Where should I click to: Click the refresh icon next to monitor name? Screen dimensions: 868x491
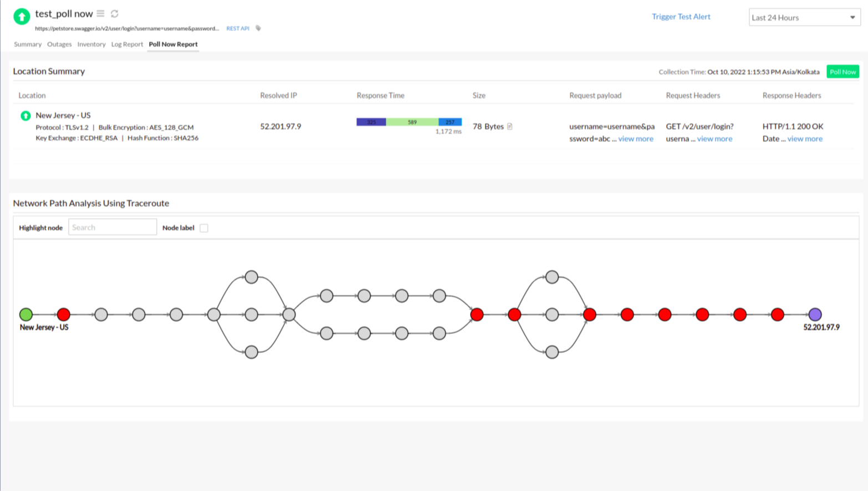coord(115,14)
